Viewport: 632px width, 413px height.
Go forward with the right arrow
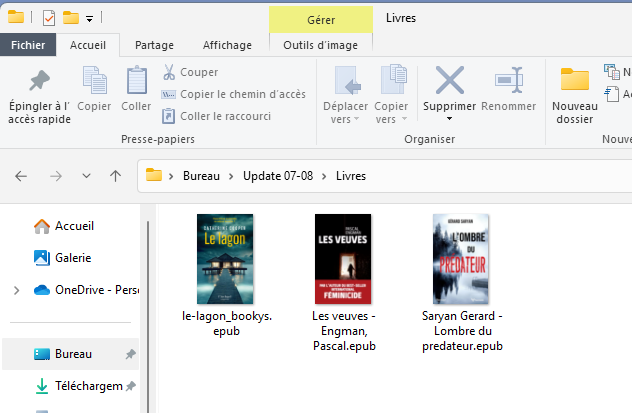click(x=56, y=176)
